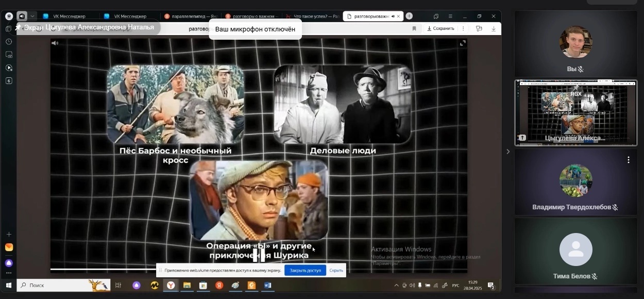Screen dimensions: 644x299
Task: Select the Тима Белов participant tile
Action: pos(575,251)
